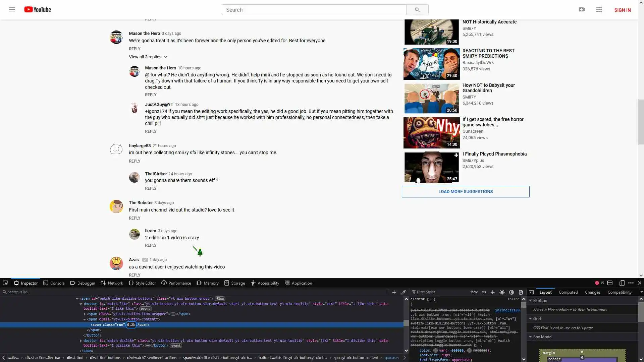Expand the watch-dislike button node
The image size is (644, 362).
(81, 341)
